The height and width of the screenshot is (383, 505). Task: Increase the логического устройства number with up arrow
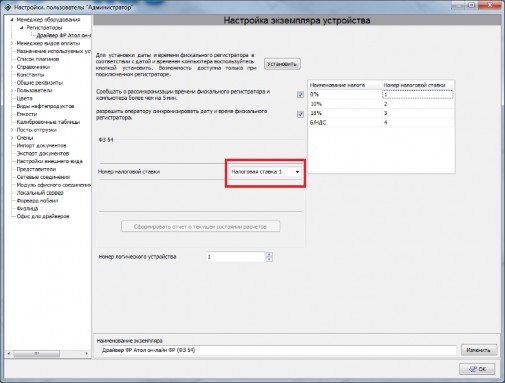(x=269, y=255)
